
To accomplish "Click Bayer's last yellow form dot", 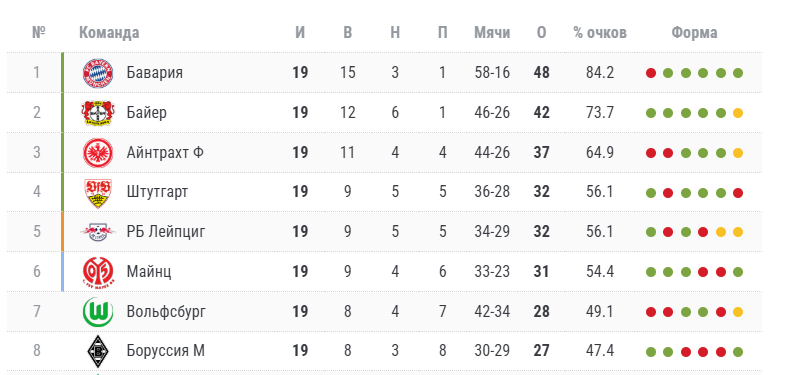I will 738,113.
